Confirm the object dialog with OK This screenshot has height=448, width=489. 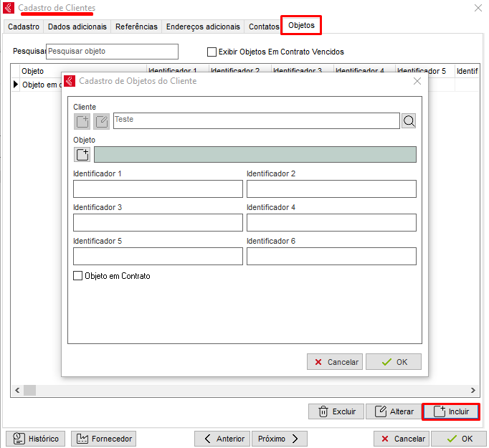[x=394, y=362]
